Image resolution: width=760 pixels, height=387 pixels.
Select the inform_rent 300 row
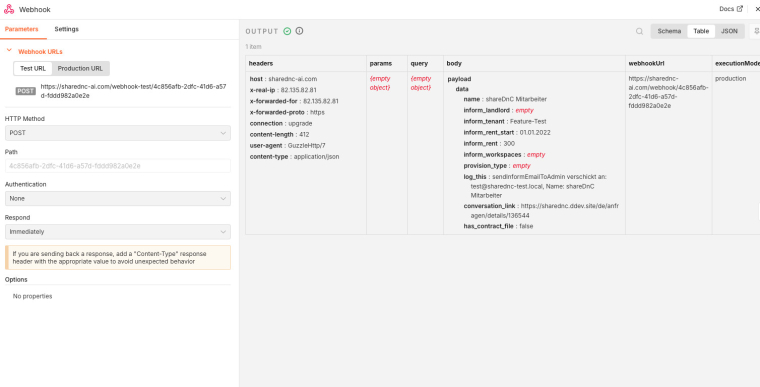tap(489, 144)
